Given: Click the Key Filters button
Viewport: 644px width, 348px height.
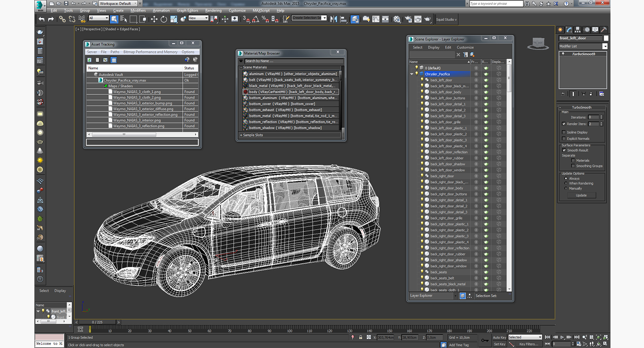Looking at the screenshot, I should (529, 344).
